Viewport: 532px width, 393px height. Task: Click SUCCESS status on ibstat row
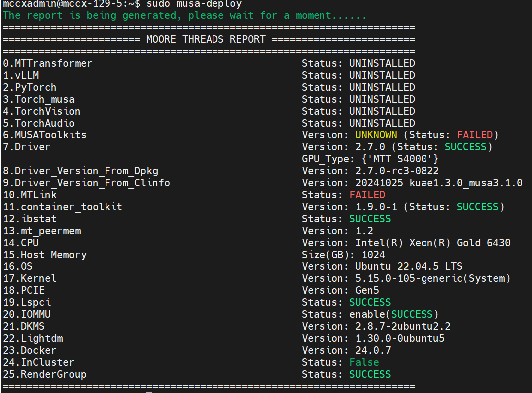click(x=370, y=219)
